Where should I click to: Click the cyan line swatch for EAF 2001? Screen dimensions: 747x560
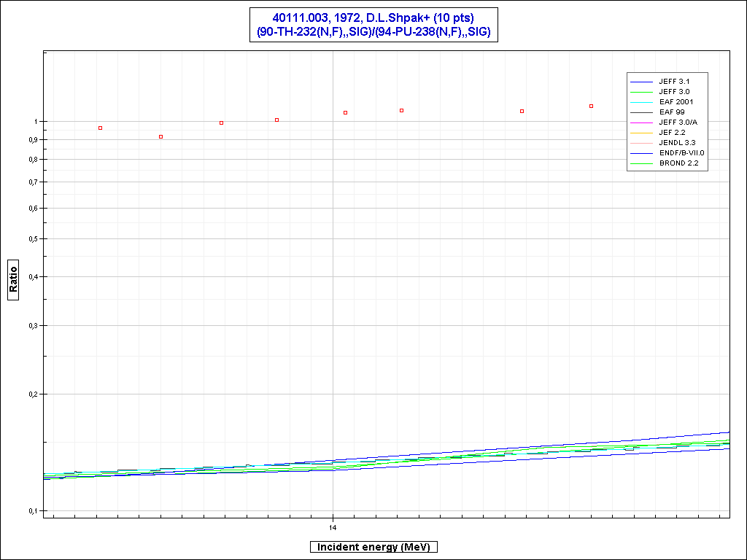point(642,102)
